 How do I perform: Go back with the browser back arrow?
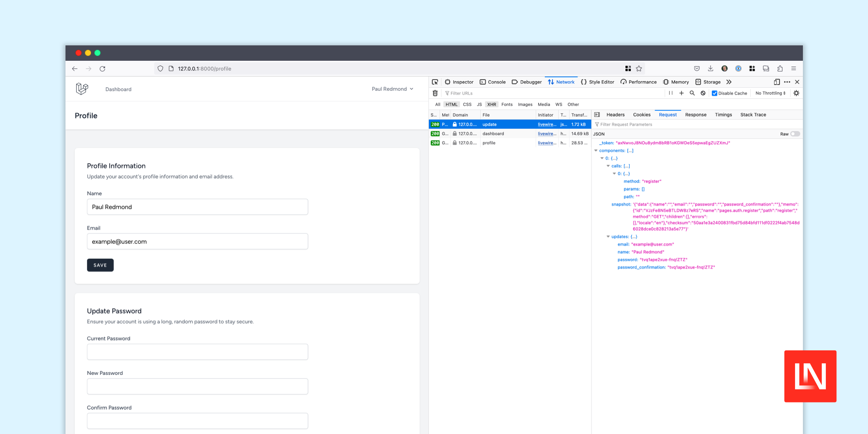(75, 69)
